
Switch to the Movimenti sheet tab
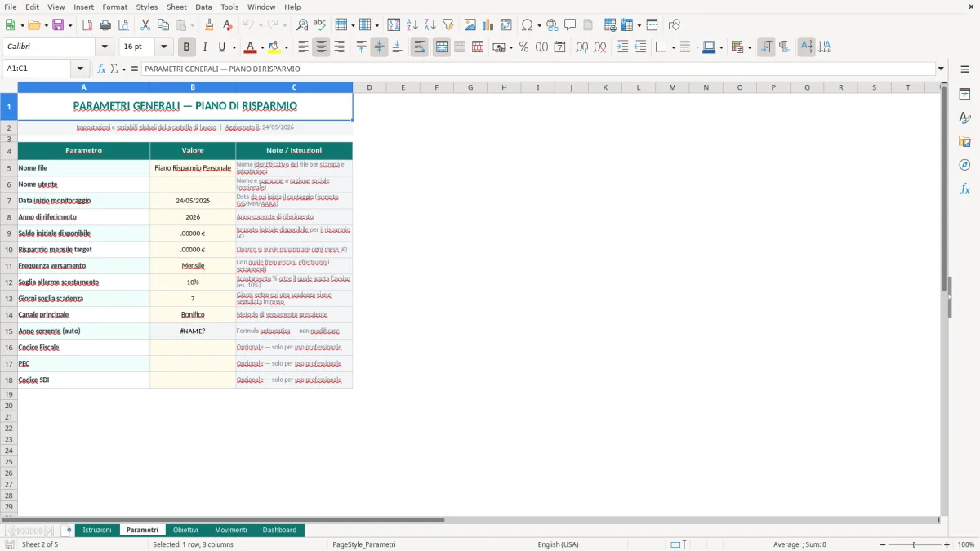230,530
